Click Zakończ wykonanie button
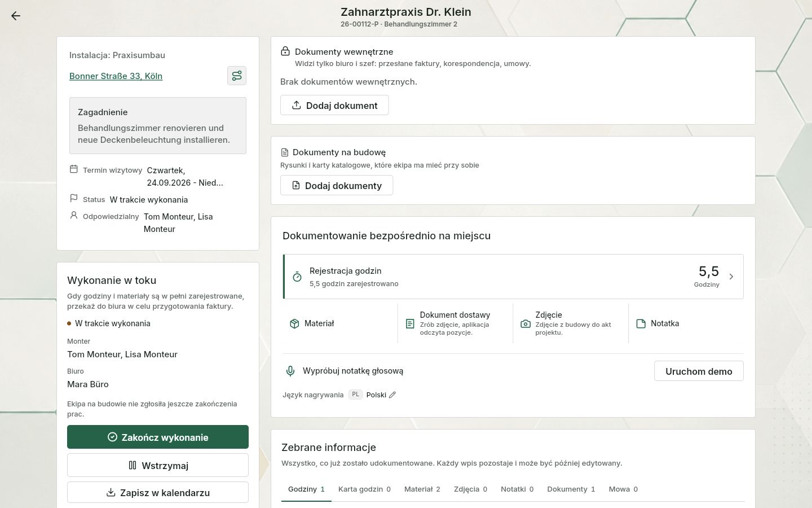The width and height of the screenshot is (812, 508). point(158,437)
